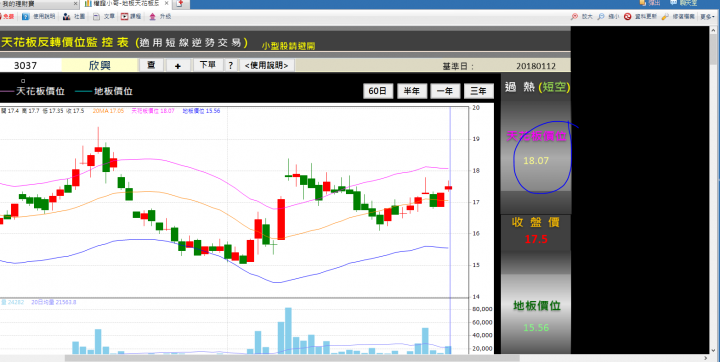Switch to the 我的理財寶 tab
Screen dimensions: 720x362
[x=36, y=3]
